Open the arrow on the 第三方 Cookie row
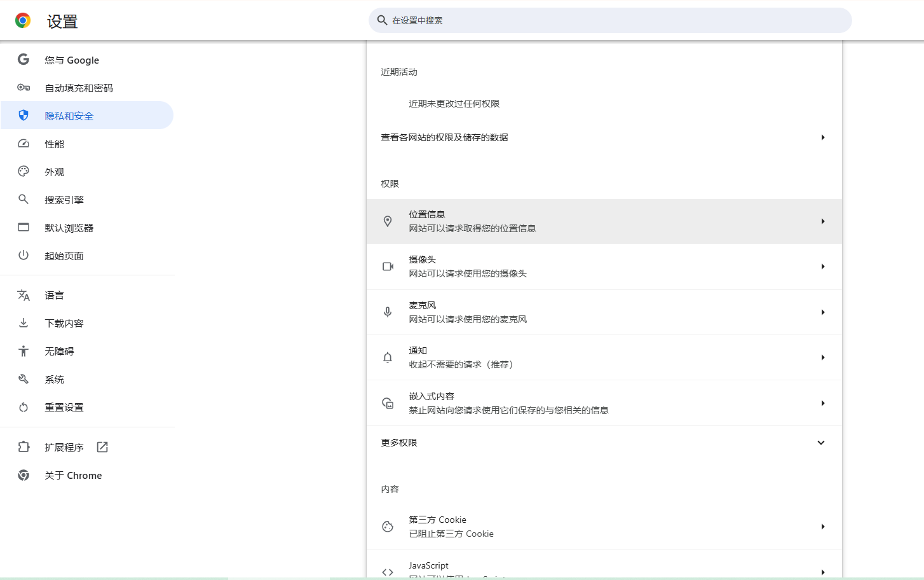This screenshot has width=924, height=580. coord(823,527)
